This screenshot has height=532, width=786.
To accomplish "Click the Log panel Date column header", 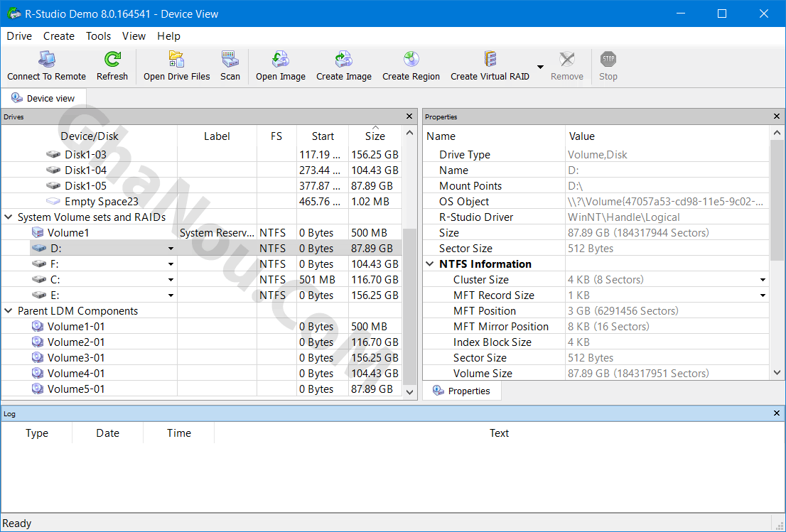I will tap(108, 433).
